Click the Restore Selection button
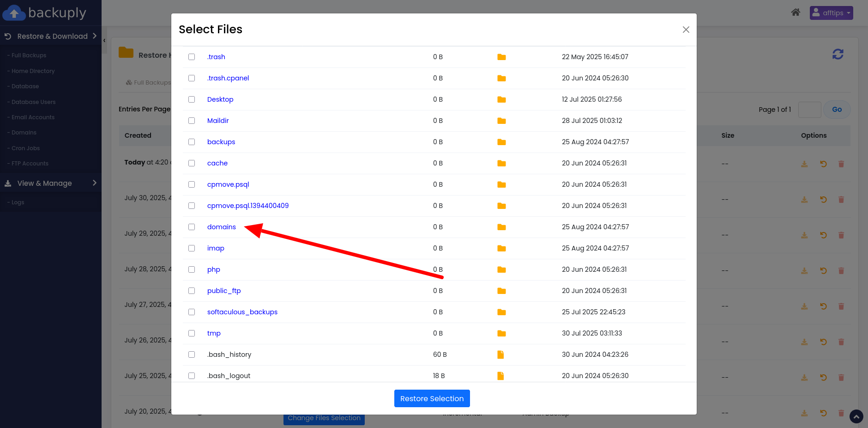 click(432, 398)
